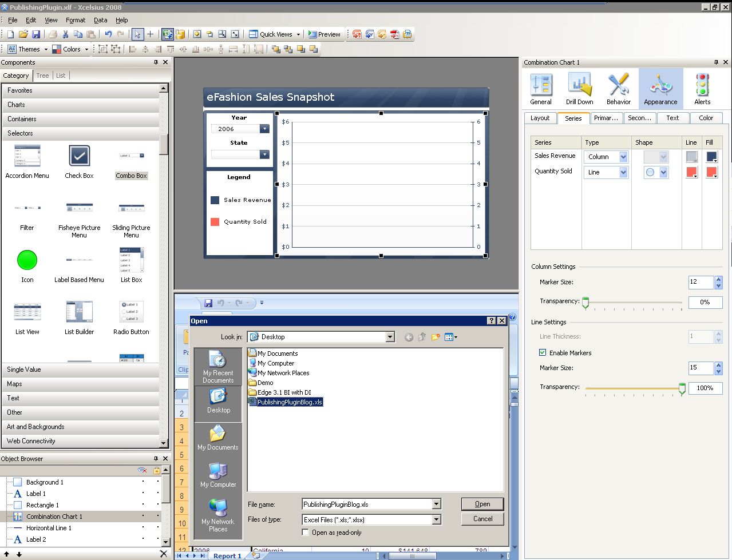
Task: Click the File name input field
Action: click(367, 504)
